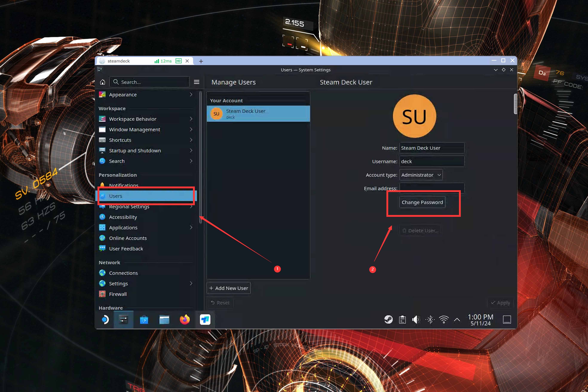This screenshot has height=392, width=588.
Task: Open Firefox from the taskbar
Action: click(x=184, y=320)
